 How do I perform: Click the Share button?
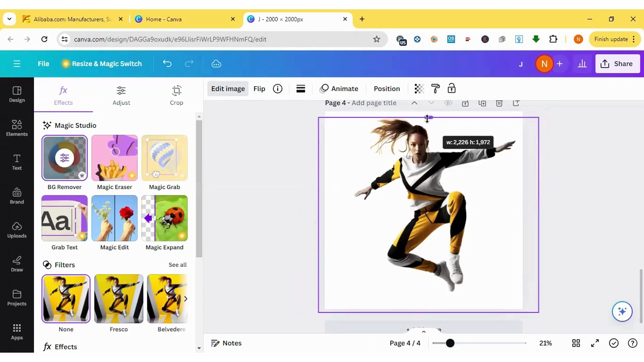click(x=617, y=64)
